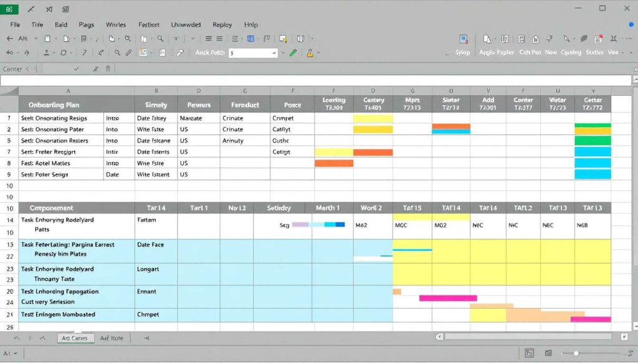The height and width of the screenshot is (364, 638).
Task: Open the Plags menu
Action: (86, 25)
